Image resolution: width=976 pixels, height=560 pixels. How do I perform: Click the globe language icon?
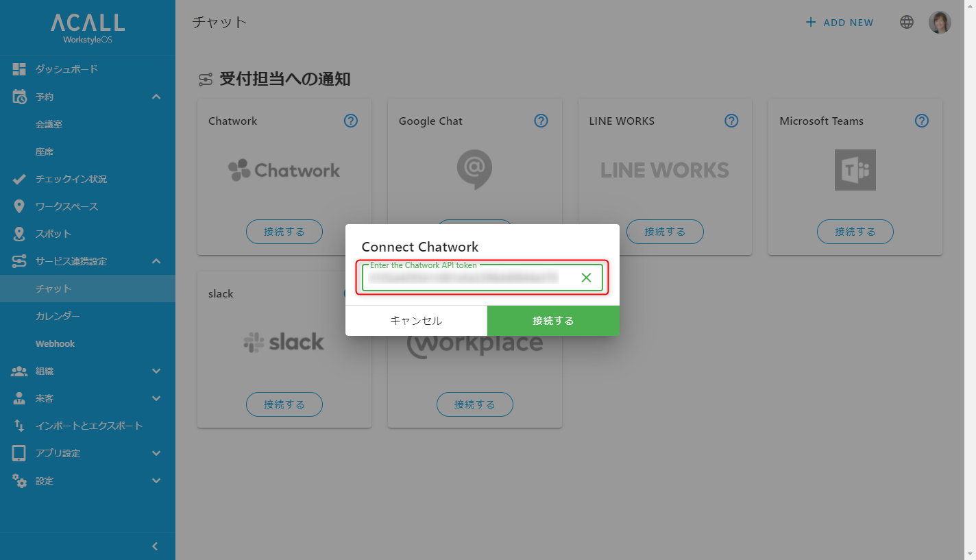tap(907, 22)
